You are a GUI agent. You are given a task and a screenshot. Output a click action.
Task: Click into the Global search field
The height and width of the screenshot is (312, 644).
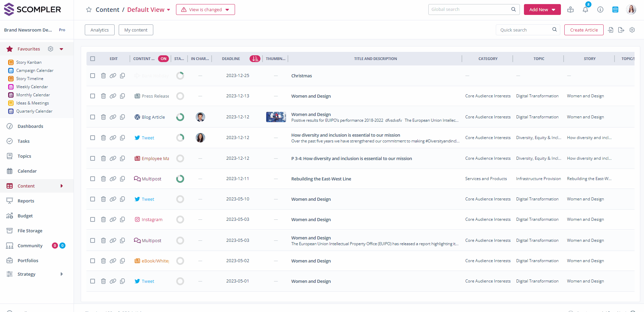tap(470, 9)
